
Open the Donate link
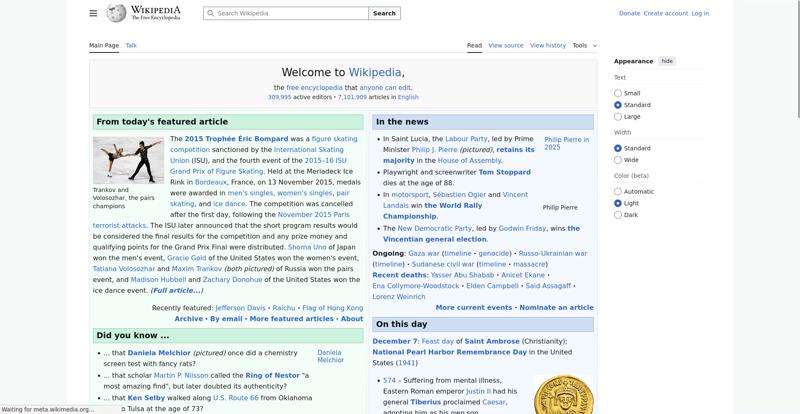click(x=629, y=14)
